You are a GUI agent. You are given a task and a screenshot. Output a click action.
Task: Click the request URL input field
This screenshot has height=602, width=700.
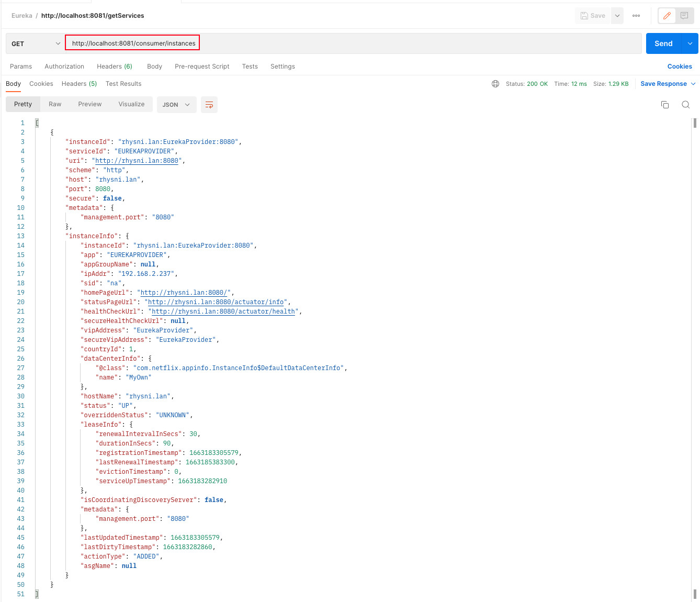pos(353,43)
